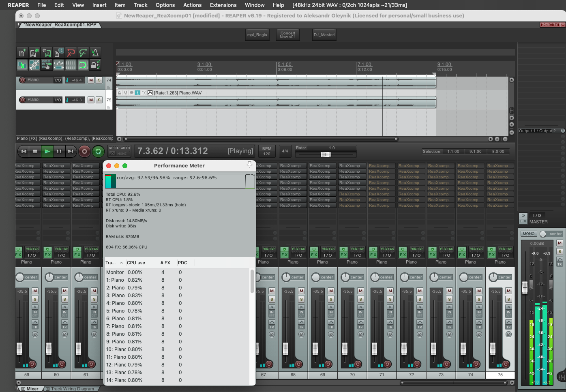The width and height of the screenshot is (566, 392).
Task: Click the transport Record button
Action: (x=84, y=152)
